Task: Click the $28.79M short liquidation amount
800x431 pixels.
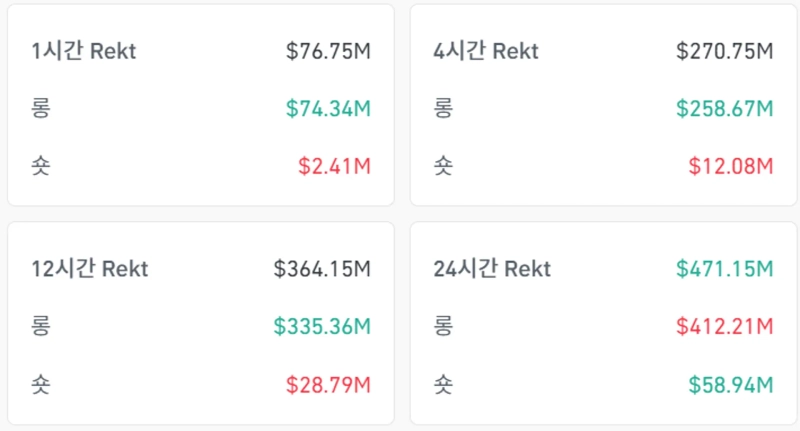Action: click(x=328, y=384)
